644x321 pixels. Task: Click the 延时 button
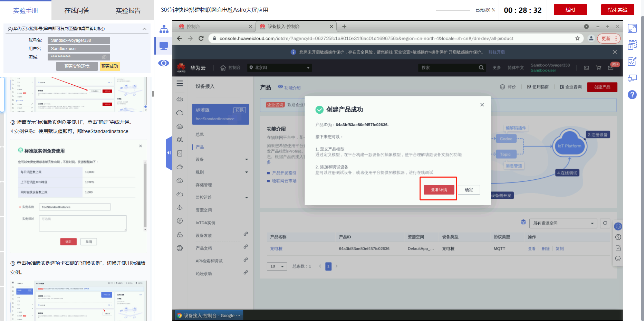[570, 10]
